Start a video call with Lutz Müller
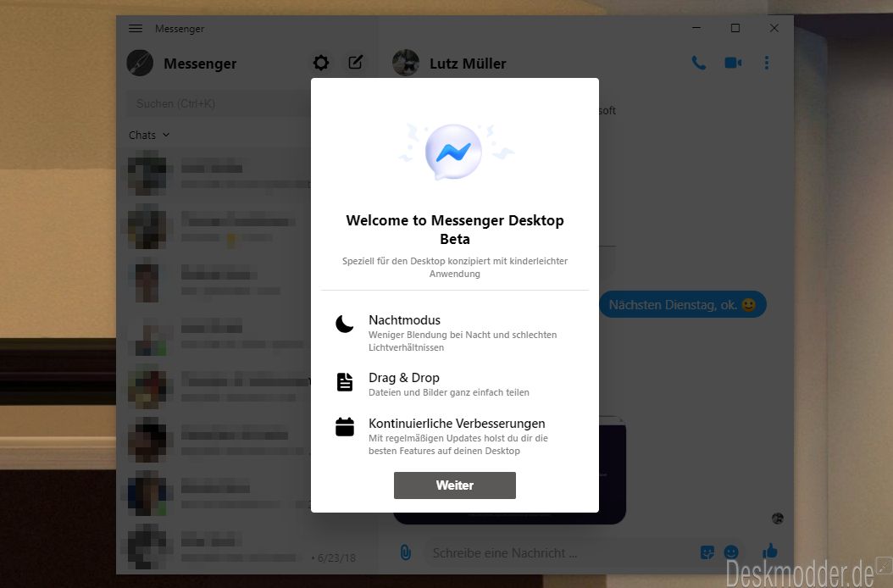 [733, 63]
